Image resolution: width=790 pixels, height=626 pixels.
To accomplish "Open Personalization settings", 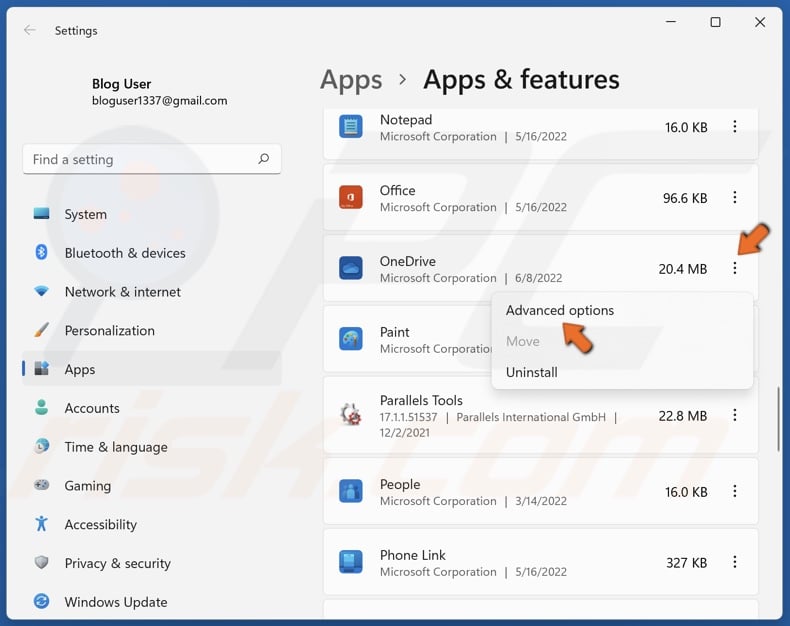I will pyautogui.click(x=151, y=331).
